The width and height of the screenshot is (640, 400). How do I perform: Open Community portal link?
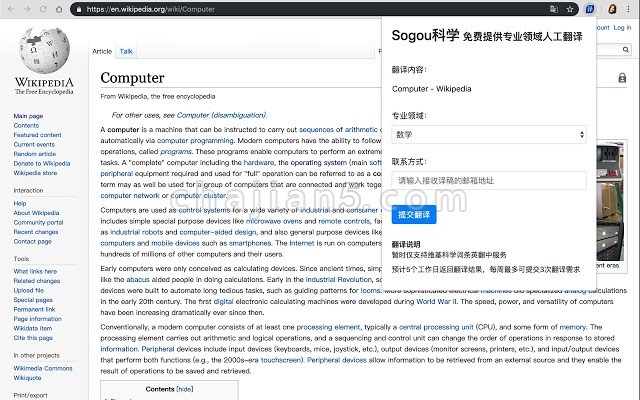pyautogui.click(x=38, y=222)
